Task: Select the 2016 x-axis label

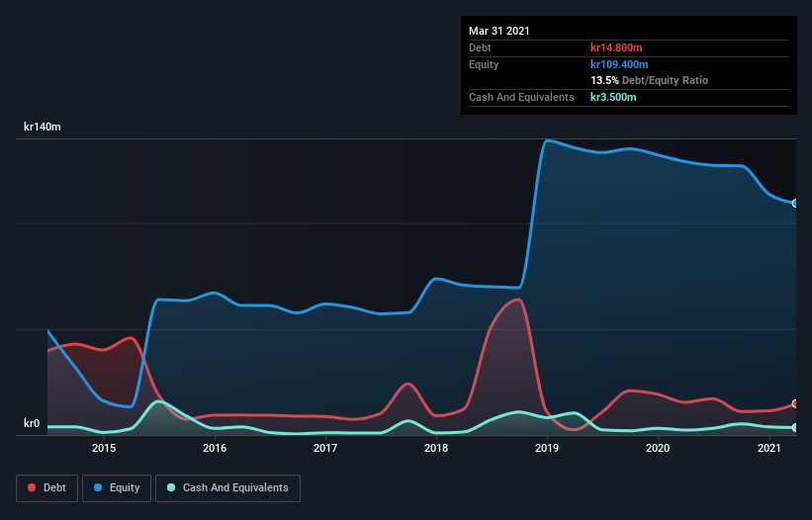Action: (215, 448)
